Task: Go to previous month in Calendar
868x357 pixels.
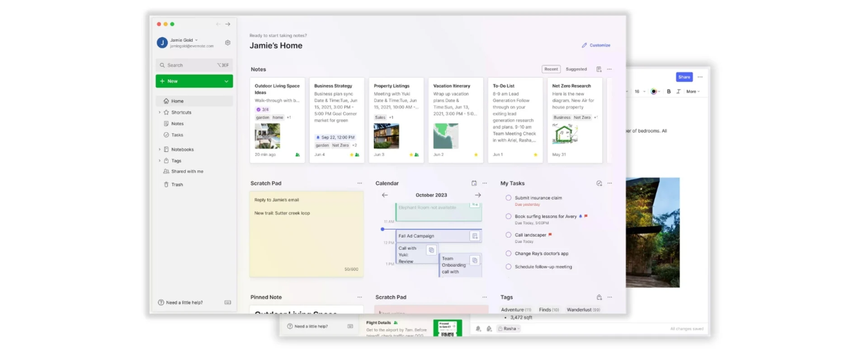Action: pyautogui.click(x=385, y=195)
